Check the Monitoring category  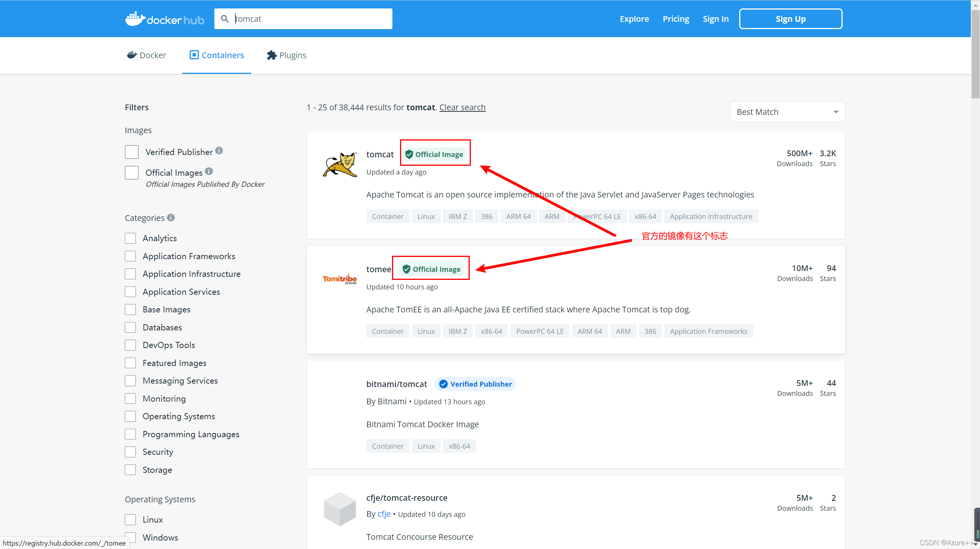click(130, 399)
